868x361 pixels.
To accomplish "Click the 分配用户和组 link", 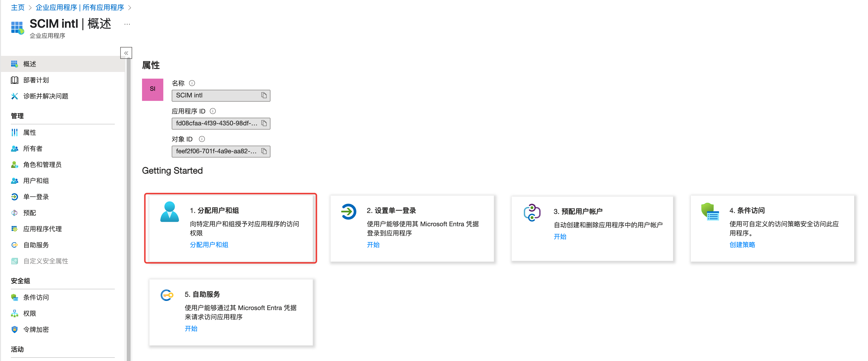I will coord(209,245).
